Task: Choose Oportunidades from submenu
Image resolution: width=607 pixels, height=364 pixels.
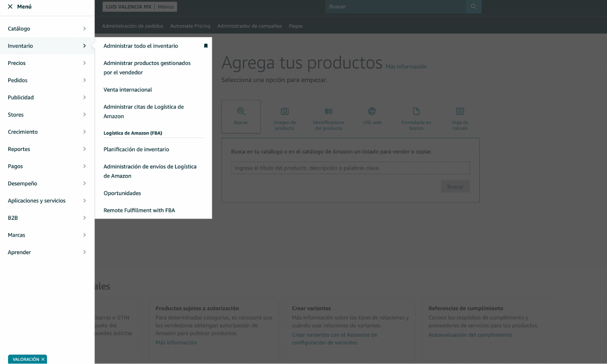Action: 122,193
